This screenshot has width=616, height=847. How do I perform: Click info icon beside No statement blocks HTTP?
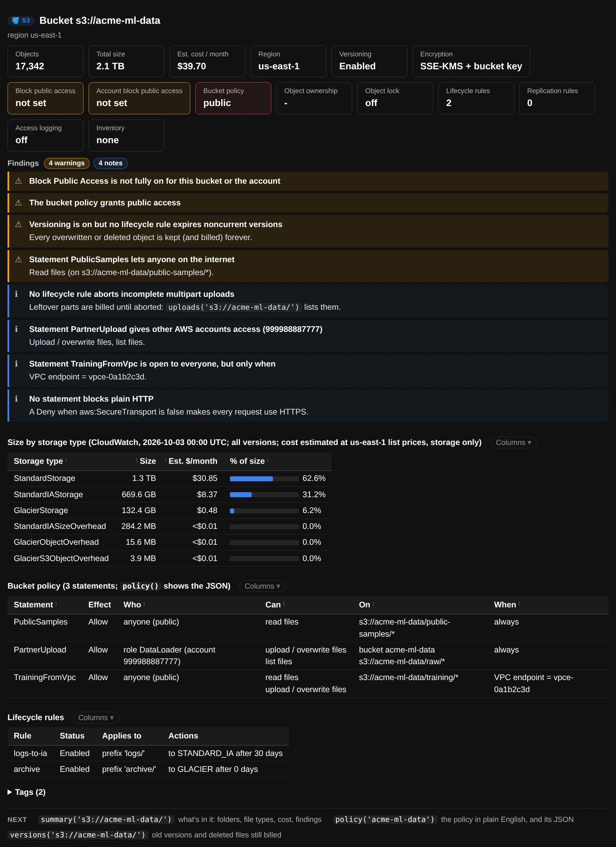coord(16,399)
